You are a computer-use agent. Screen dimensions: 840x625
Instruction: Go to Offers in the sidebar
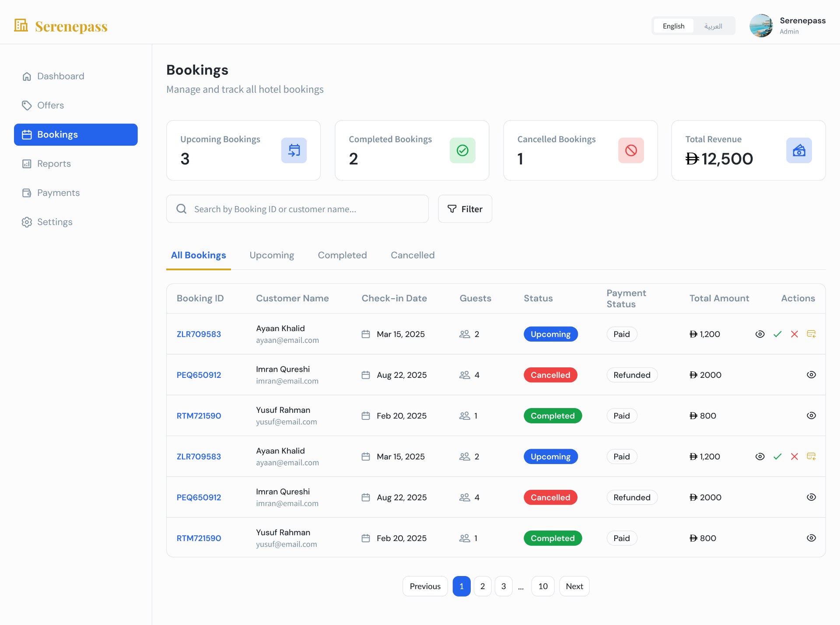point(76,105)
